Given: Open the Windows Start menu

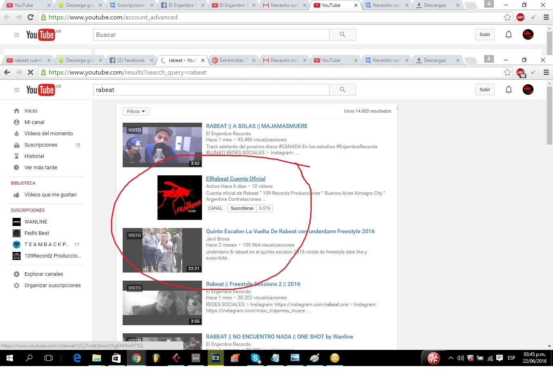Looking at the screenshot, I should 10,358.
